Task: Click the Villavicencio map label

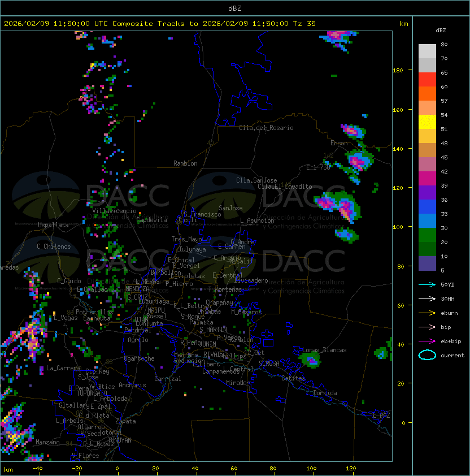Action: point(114,211)
